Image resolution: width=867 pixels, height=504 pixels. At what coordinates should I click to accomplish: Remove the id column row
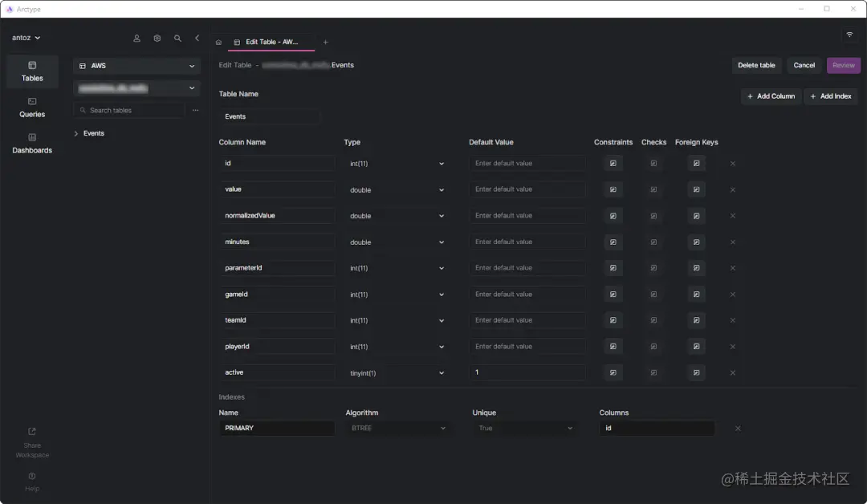733,164
